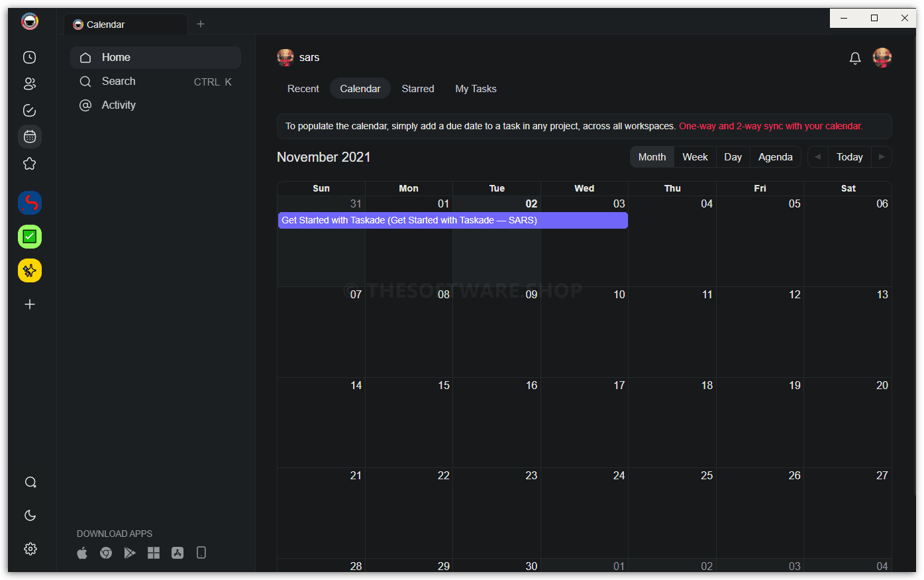This screenshot has height=580, width=924.
Task: Open the yellow sparkle workspace icon
Action: coord(30,270)
